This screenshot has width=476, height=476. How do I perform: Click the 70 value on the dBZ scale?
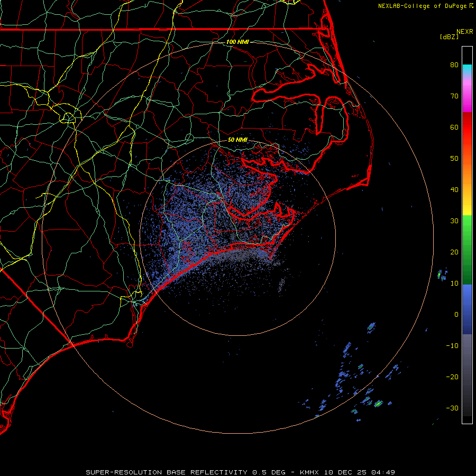[454, 96]
